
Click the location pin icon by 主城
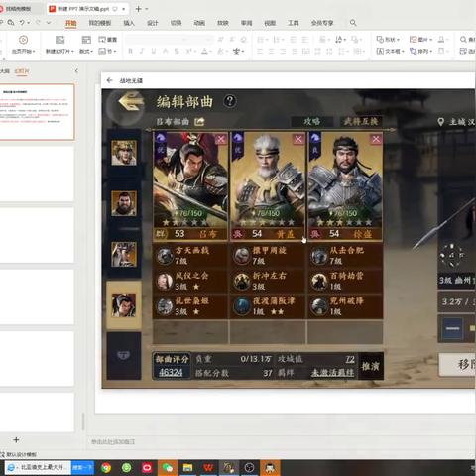pos(440,122)
